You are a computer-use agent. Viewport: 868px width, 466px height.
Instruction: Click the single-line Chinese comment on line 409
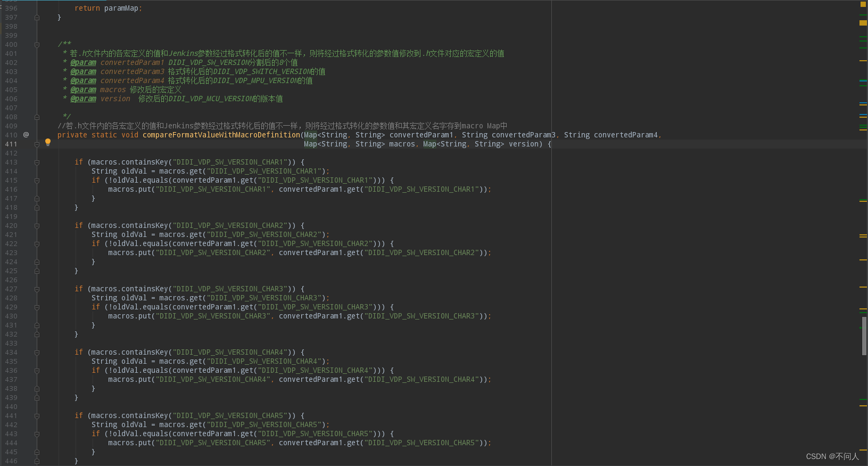point(283,126)
